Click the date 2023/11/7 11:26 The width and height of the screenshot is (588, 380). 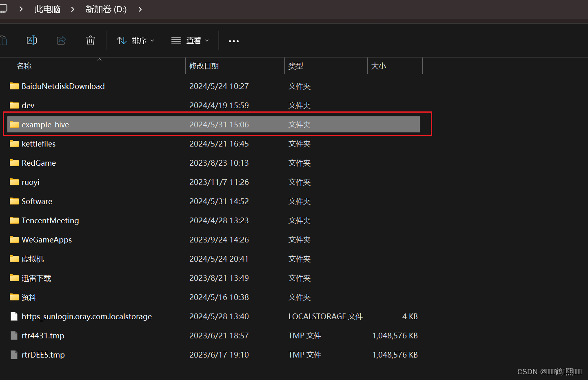tap(219, 182)
